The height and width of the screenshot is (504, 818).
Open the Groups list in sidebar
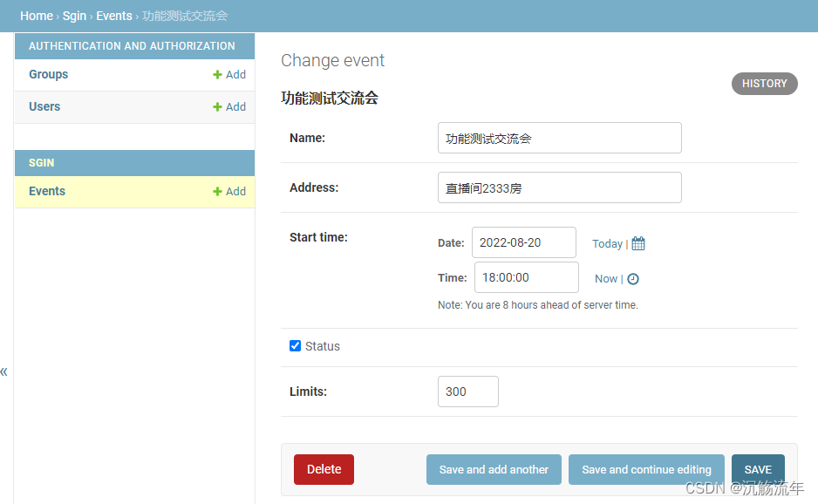[49, 75]
